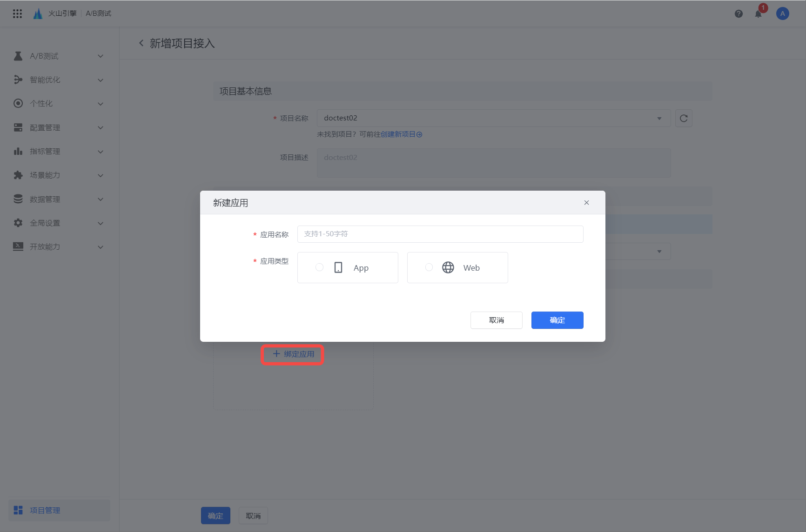Click the 配置管理 server icon
The width and height of the screenshot is (806, 532).
(x=18, y=127)
